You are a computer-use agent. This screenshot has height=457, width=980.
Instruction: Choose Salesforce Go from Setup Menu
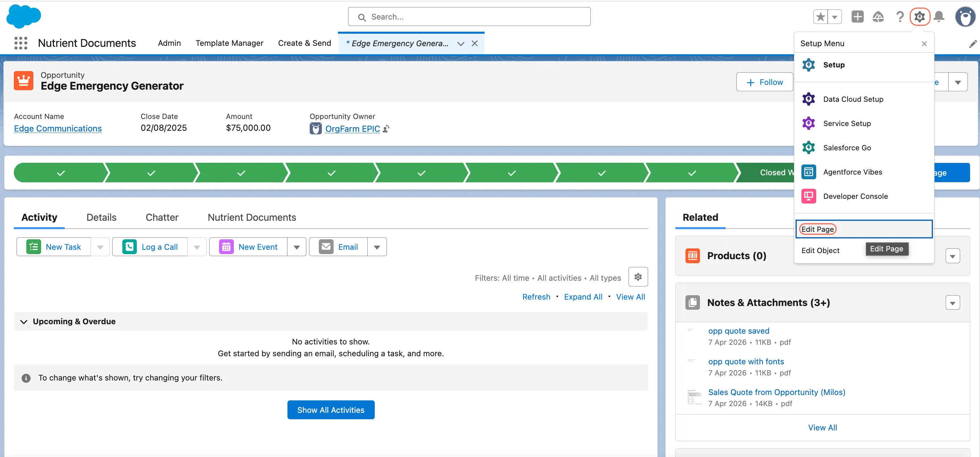(x=864, y=148)
